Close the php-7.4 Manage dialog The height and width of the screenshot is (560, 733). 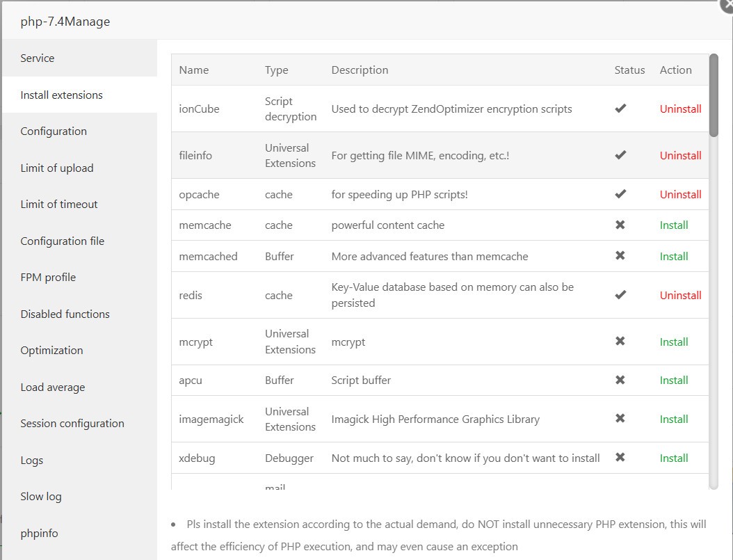point(727,3)
